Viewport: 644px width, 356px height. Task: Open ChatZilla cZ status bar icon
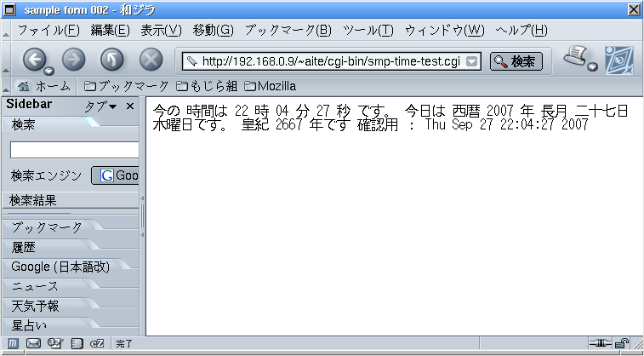click(x=97, y=343)
